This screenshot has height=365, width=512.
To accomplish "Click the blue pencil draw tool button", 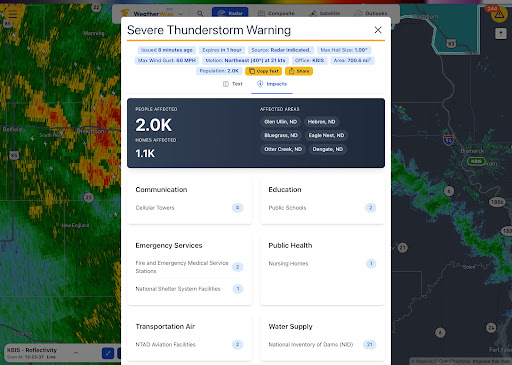I will (x=108, y=353).
